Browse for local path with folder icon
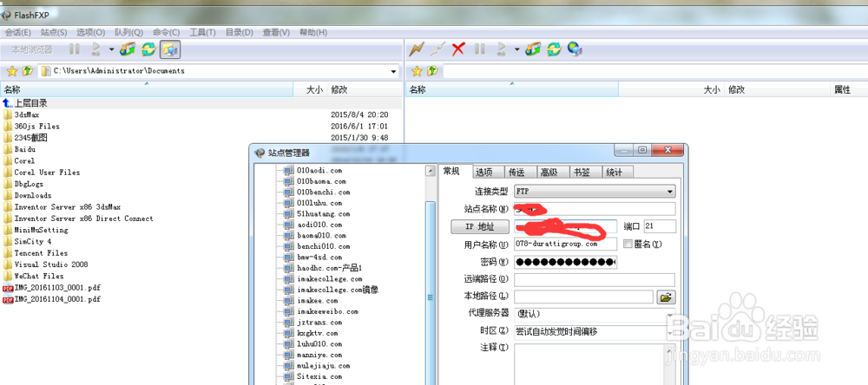 pyautogui.click(x=666, y=297)
